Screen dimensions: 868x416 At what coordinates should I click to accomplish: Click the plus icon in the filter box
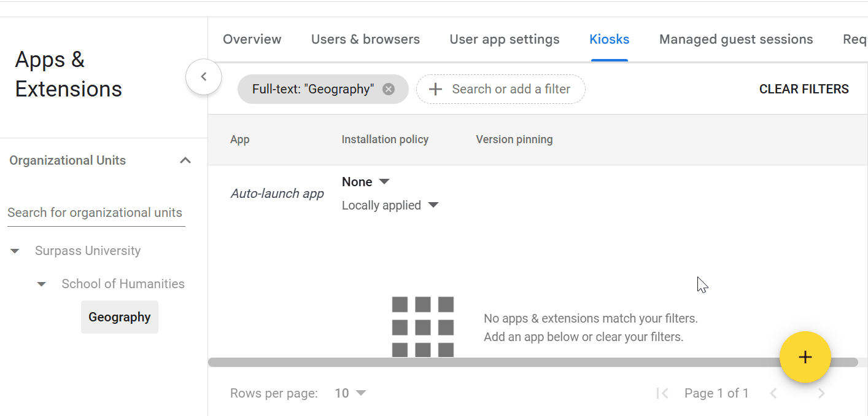[x=435, y=89]
